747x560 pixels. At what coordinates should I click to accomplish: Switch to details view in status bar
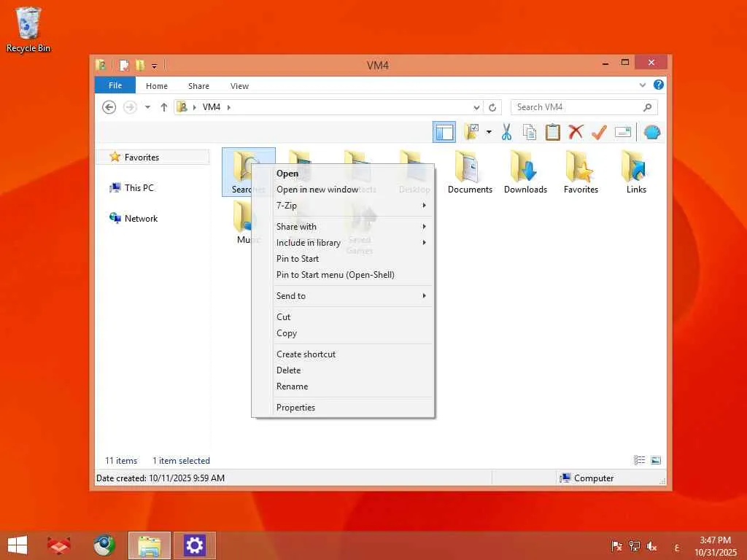[x=639, y=460]
